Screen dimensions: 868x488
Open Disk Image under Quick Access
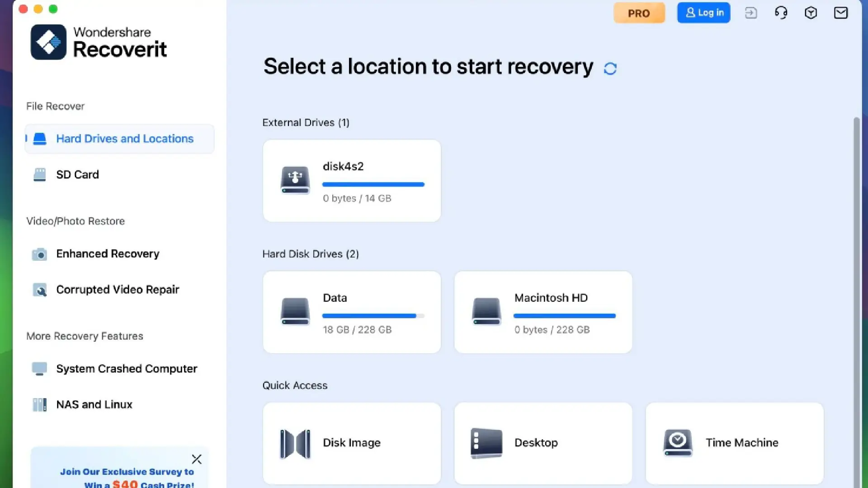352,443
